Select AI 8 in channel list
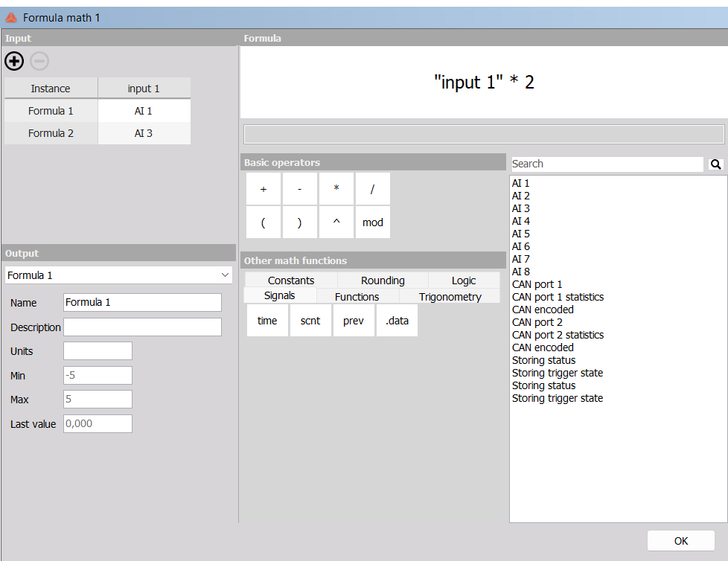728x561 pixels. pos(520,272)
